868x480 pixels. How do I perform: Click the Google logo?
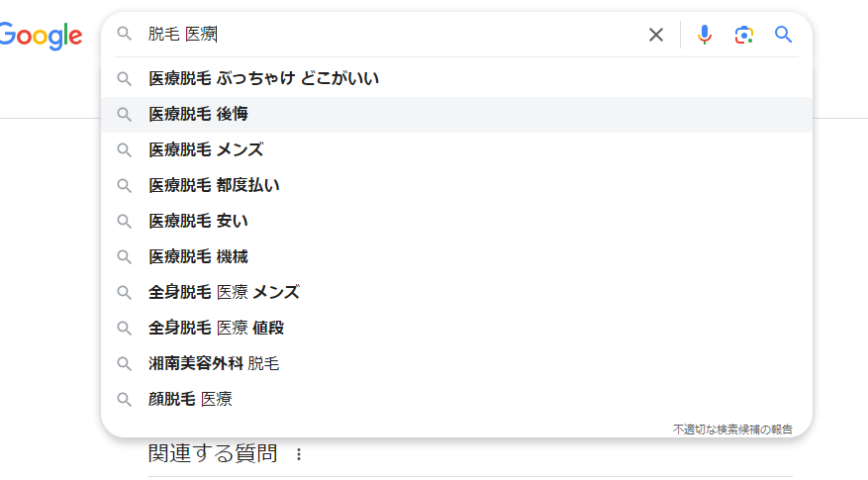coord(40,36)
